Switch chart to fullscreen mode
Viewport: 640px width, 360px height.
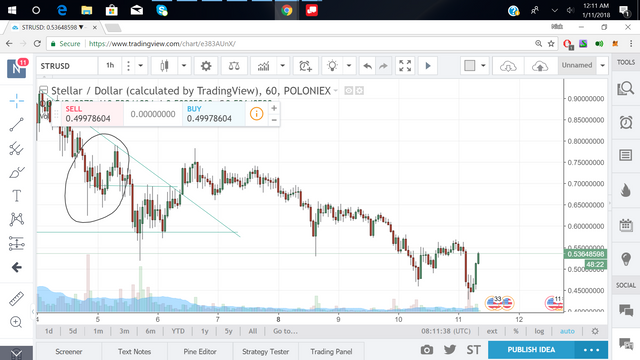tap(405, 66)
